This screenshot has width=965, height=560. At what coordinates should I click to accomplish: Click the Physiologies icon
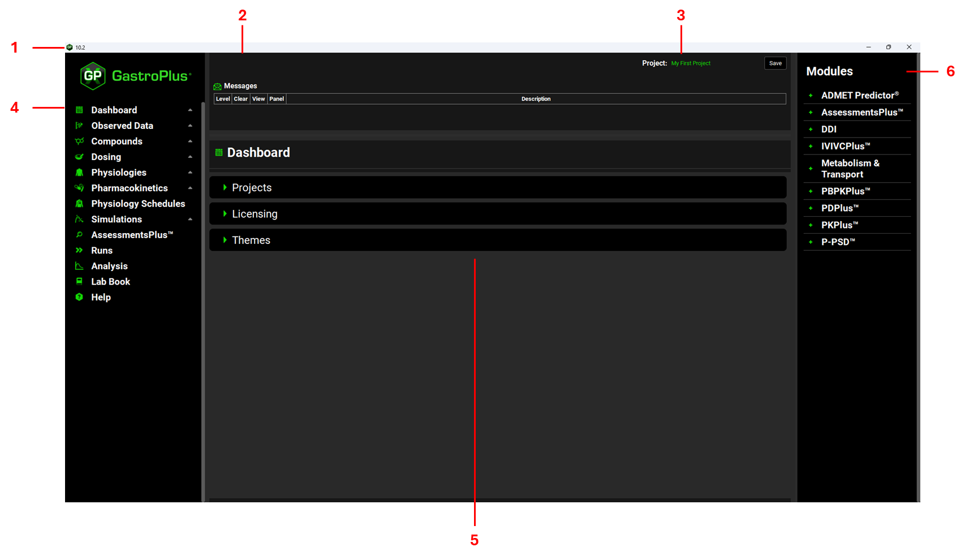click(x=79, y=173)
